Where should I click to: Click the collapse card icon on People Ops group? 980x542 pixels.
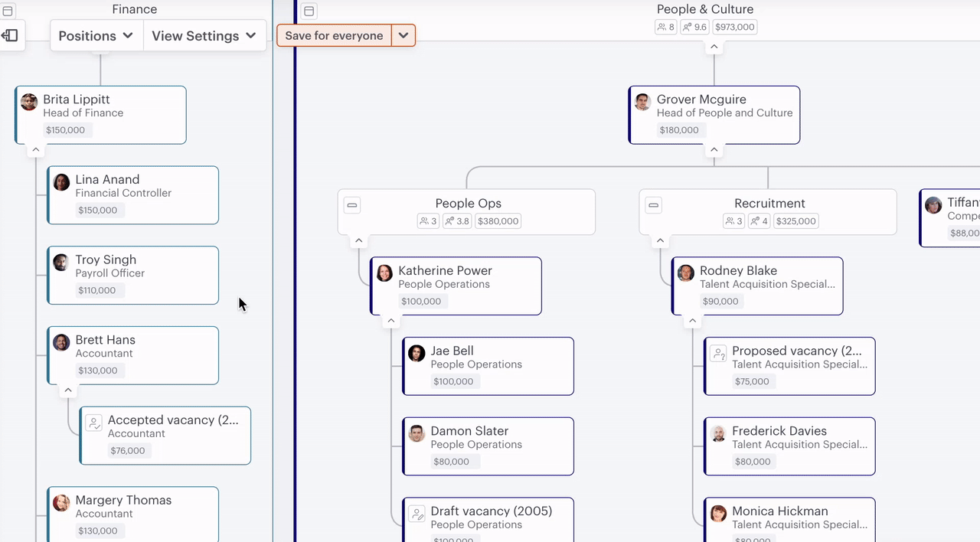pos(351,204)
